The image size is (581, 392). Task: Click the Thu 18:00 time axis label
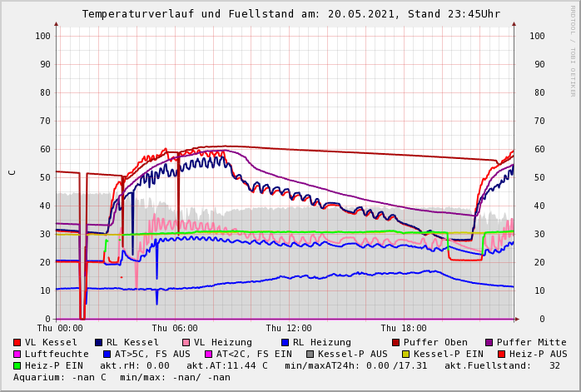coord(404,329)
